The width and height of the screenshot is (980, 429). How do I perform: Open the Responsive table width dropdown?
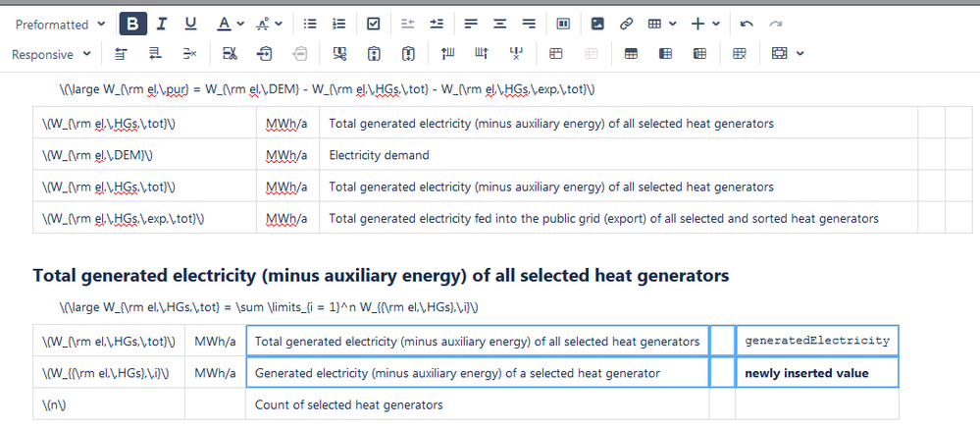(51, 54)
